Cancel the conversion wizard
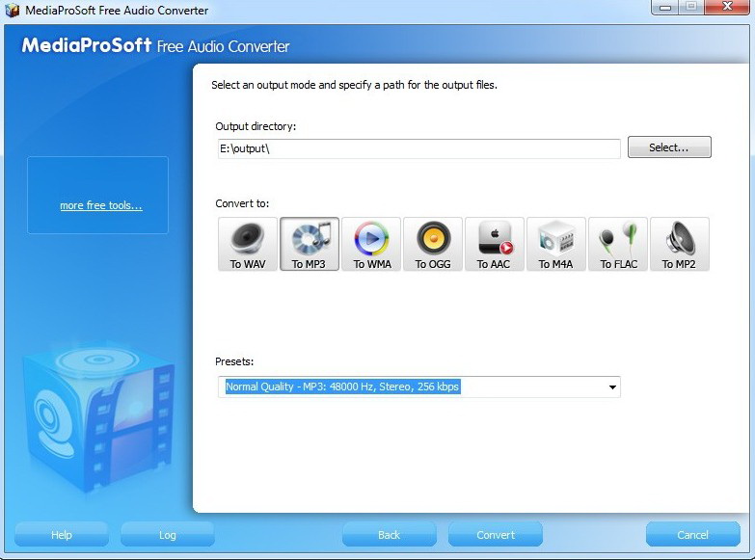This screenshot has width=755, height=560. [x=693, y=535]
